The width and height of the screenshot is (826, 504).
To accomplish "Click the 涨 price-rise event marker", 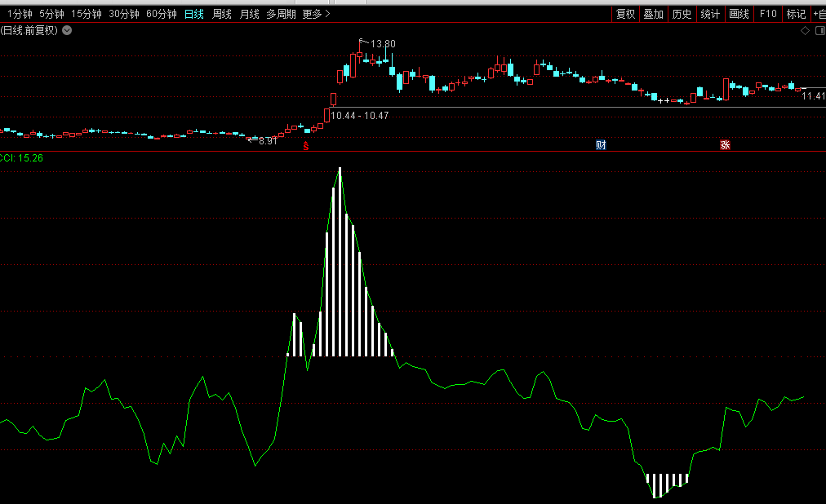I will click(x=725, y=146).
